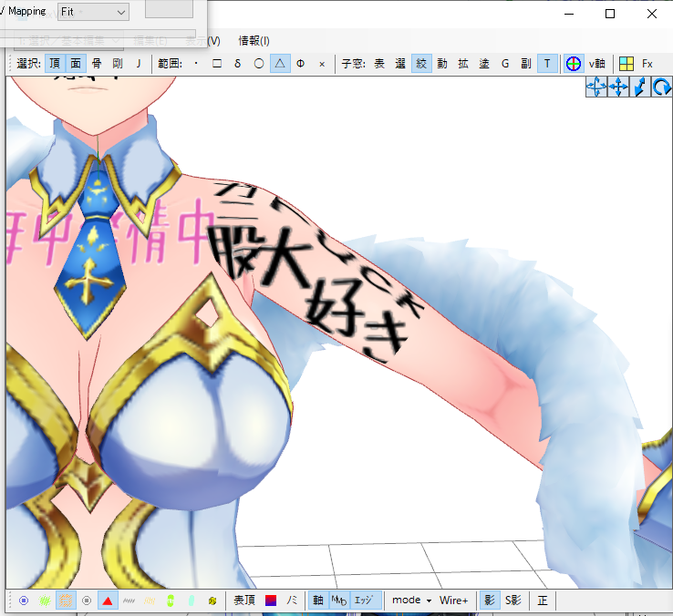673x616 pixels.
Task: Toggle the エッジ edge display
Action: tap(364, 601)
